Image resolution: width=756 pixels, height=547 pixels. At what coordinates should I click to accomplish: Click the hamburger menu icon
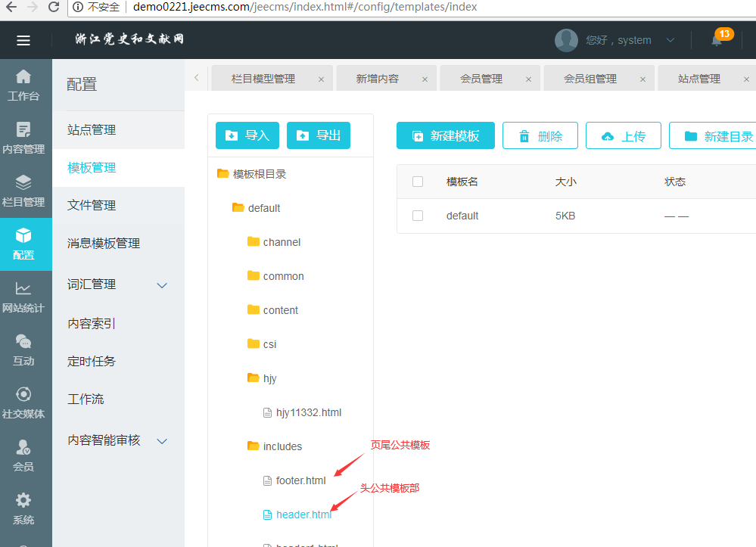23,40
